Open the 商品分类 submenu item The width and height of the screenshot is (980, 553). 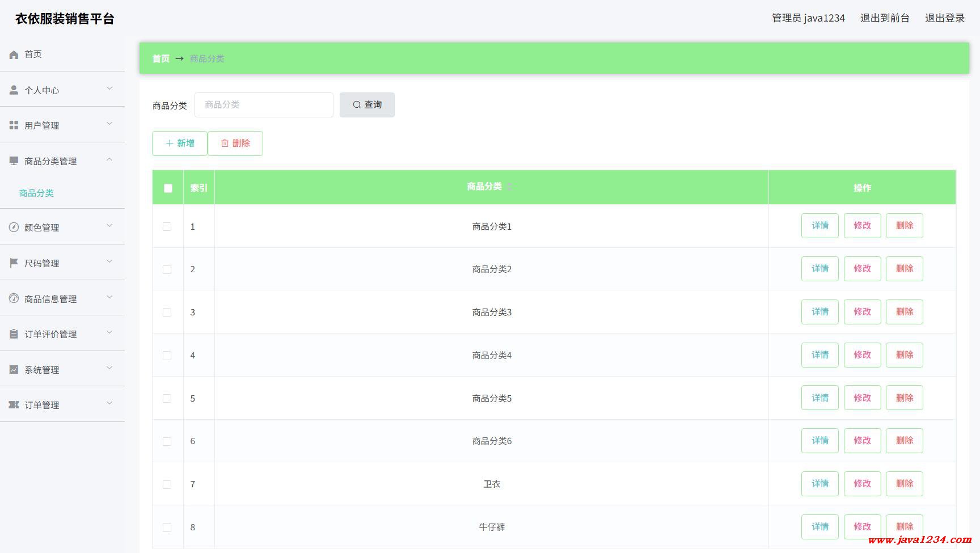(x=36, y=193)
